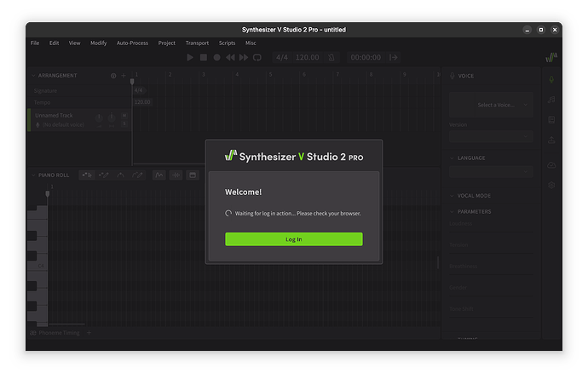Mute Unnamed Track with M button
588x379 pixels.
124,116
